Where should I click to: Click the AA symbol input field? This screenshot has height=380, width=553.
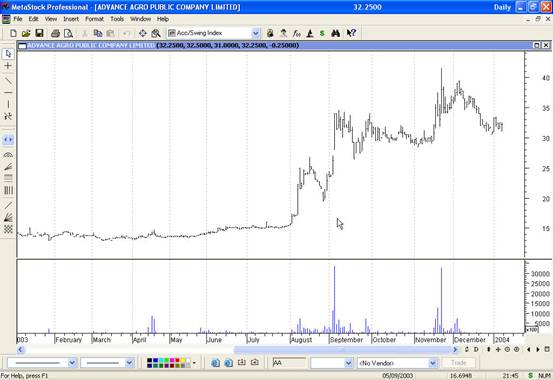click(289, 363)
